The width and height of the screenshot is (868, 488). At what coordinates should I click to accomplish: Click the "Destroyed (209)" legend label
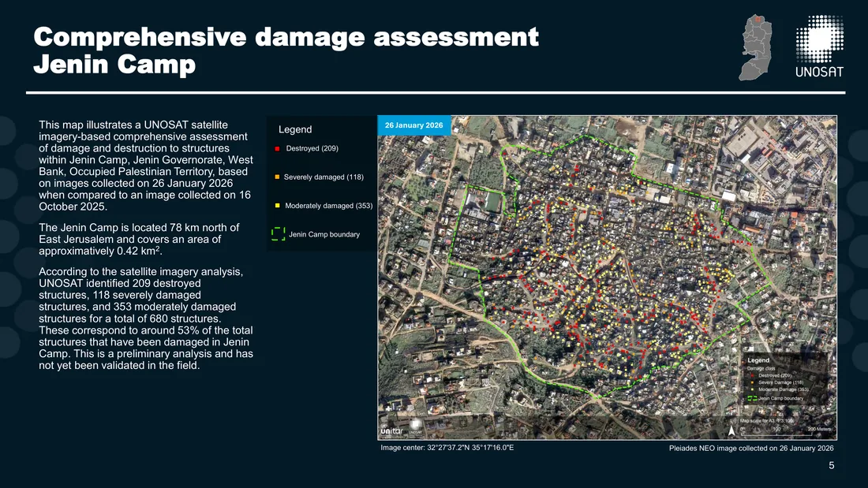tap(312, 148)
